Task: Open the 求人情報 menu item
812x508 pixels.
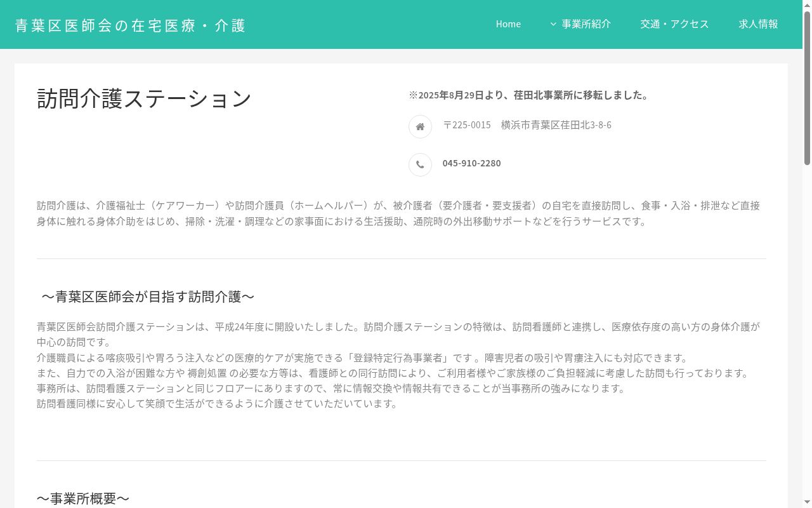Action: pyautogui.click(x=758, y=24)
